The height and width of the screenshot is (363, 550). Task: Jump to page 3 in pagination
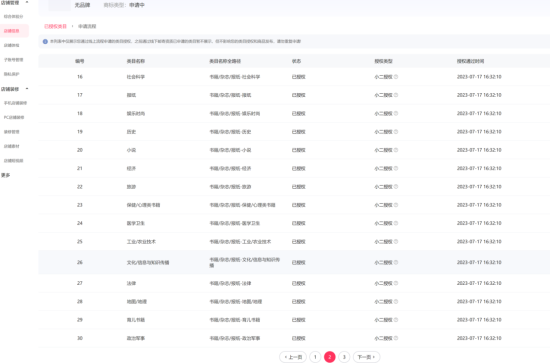tap(344, 357)
